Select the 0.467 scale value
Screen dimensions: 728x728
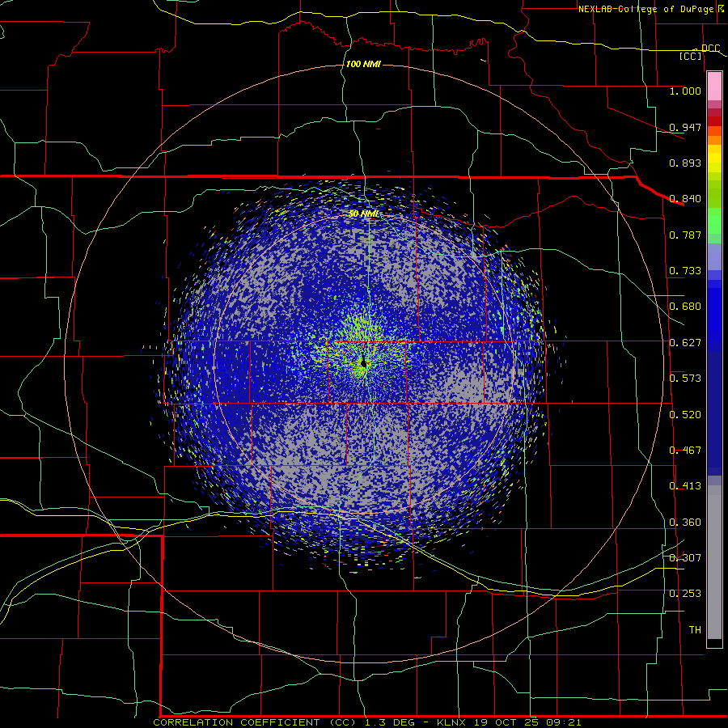pyautogui.click(x=685, y=451)
